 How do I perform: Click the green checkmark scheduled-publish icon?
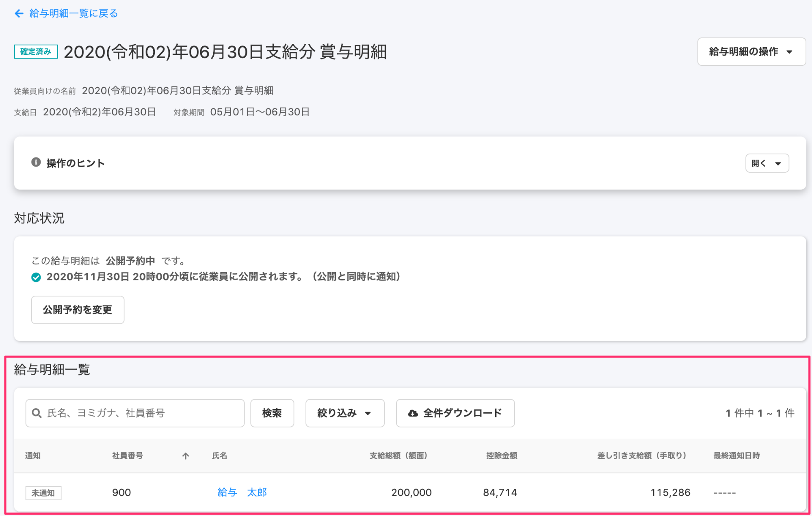(x=36, y=277)
